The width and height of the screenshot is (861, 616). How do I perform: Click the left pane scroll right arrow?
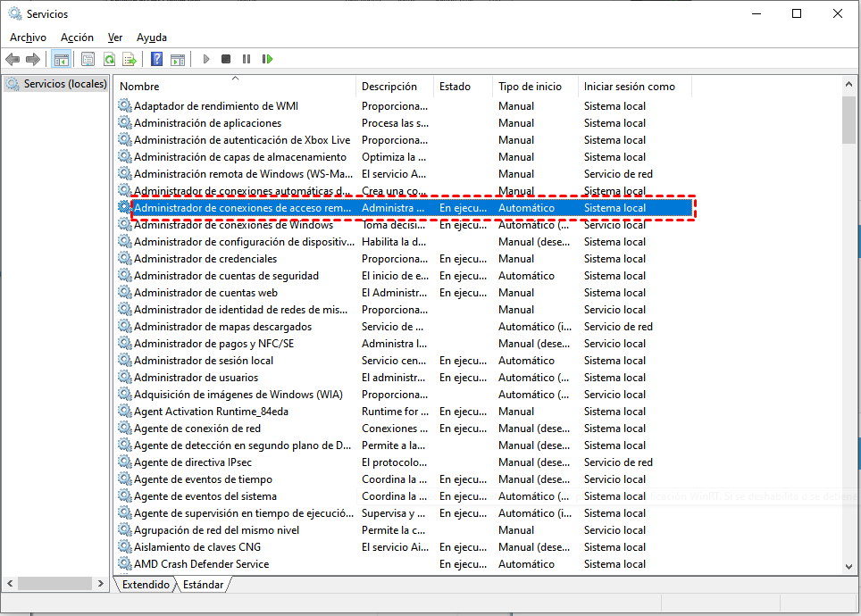click(100, 583)
